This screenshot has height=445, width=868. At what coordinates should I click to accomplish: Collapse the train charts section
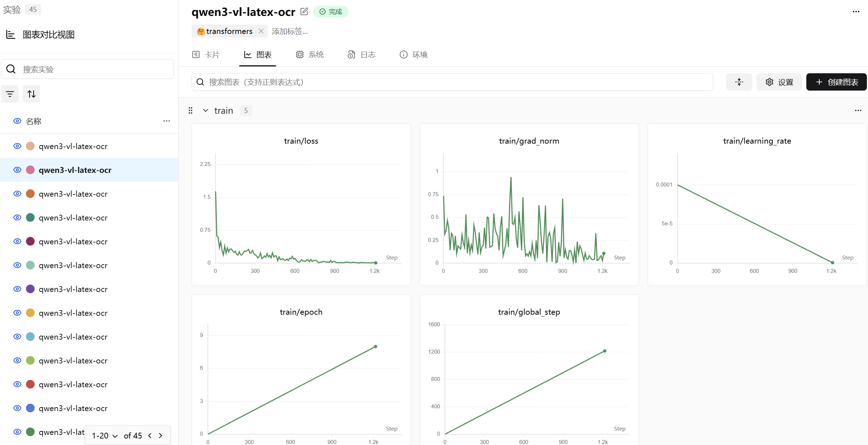(206, 110)
